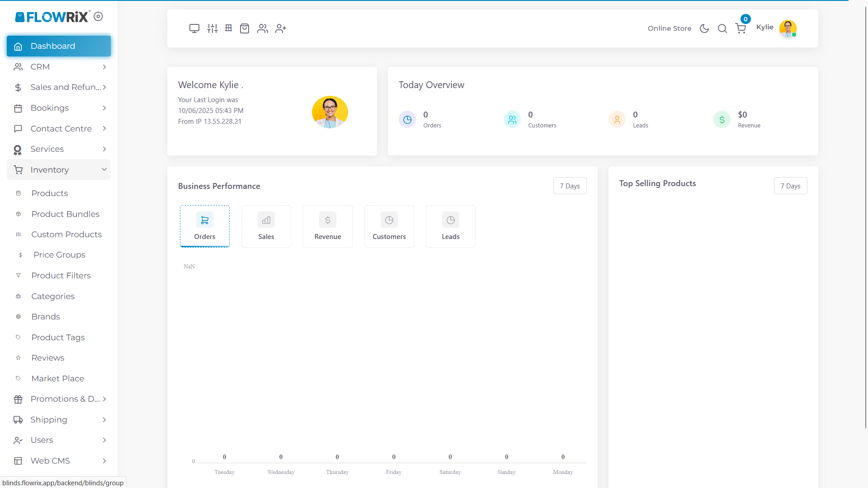Open 7 Days dropdown for Top Selling Products
Screen dimensions: 868x488
click(790, 186)
